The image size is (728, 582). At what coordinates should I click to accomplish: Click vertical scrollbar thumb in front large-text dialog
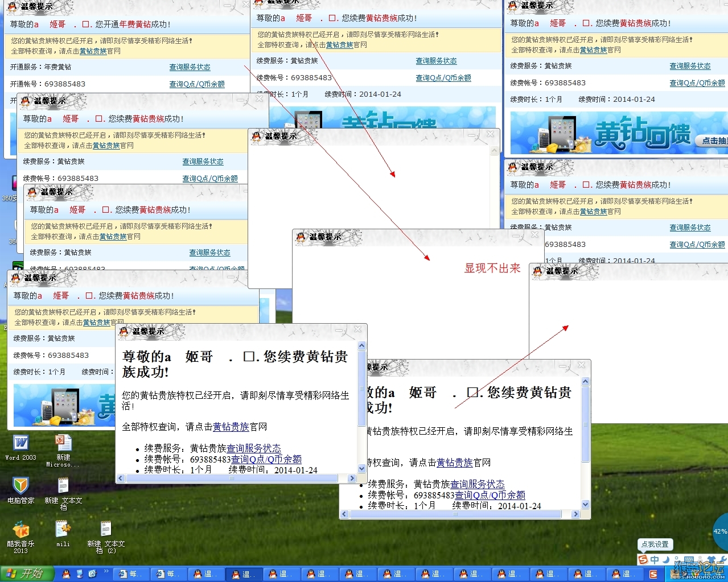[361, 388]
